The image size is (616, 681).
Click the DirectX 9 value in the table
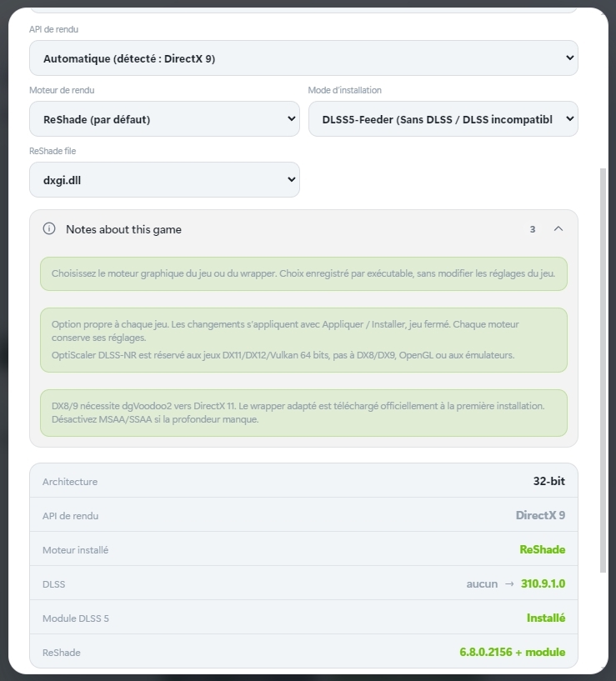pyautogui.click(x=540, y=515)
